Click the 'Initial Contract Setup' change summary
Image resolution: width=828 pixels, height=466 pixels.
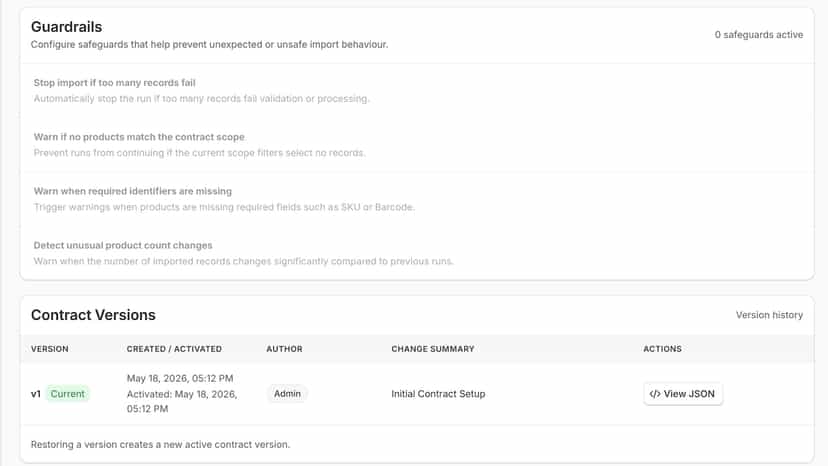(438, 394)
